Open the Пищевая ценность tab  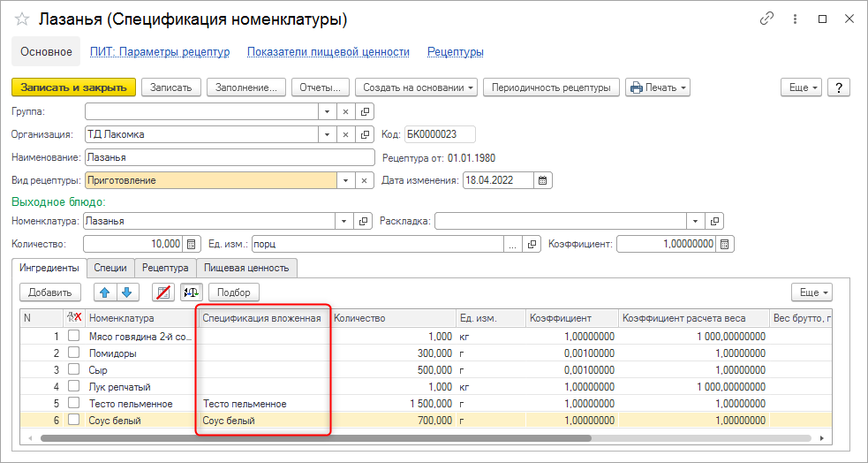coord(246,268)
